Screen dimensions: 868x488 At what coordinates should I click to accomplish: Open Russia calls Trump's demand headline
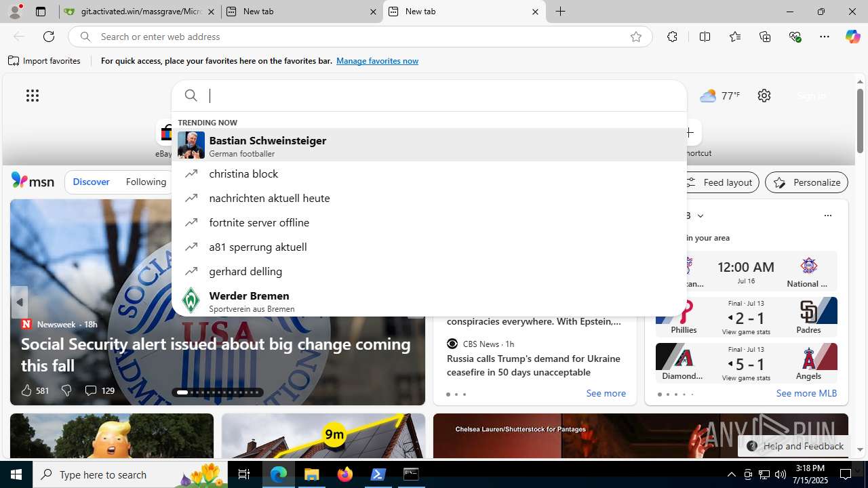(533, 365)
